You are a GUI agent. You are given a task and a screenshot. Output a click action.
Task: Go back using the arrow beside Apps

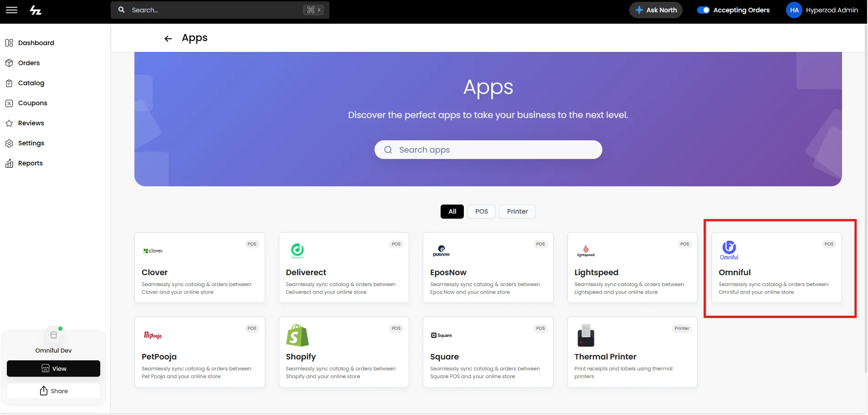(x=168, y=39)
